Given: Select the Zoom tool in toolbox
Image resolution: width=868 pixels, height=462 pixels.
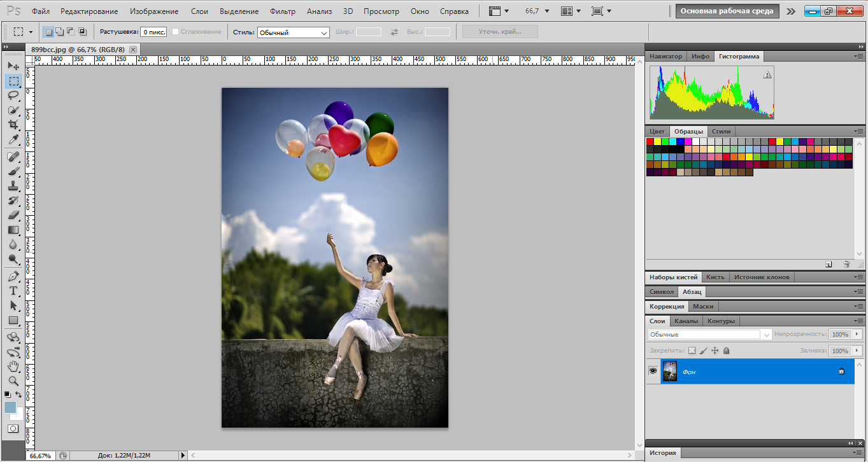Looking at the screenshot, I should click(13, 381).
